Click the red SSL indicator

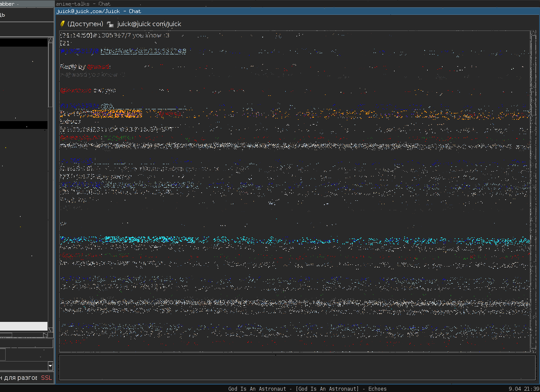click(x=46, y=378)
